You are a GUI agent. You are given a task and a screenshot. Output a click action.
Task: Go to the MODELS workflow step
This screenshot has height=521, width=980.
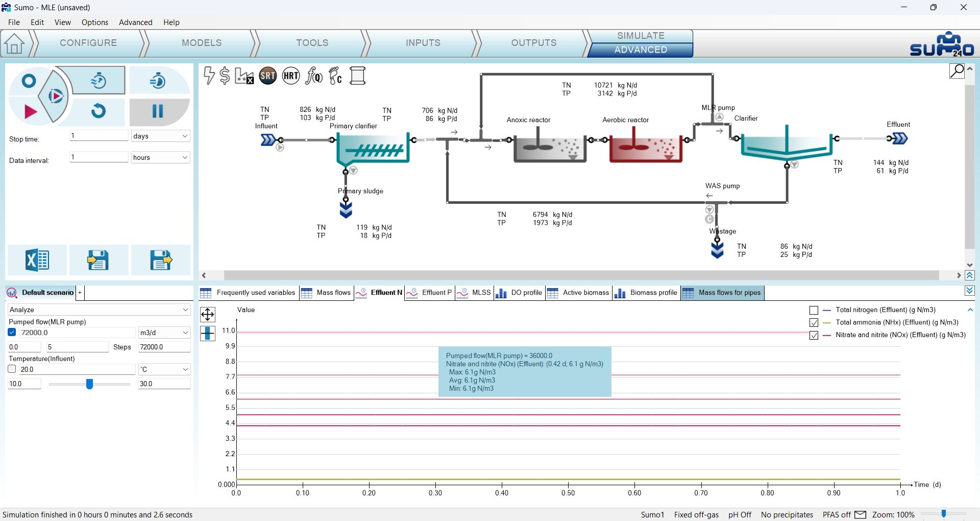[202, 43]
